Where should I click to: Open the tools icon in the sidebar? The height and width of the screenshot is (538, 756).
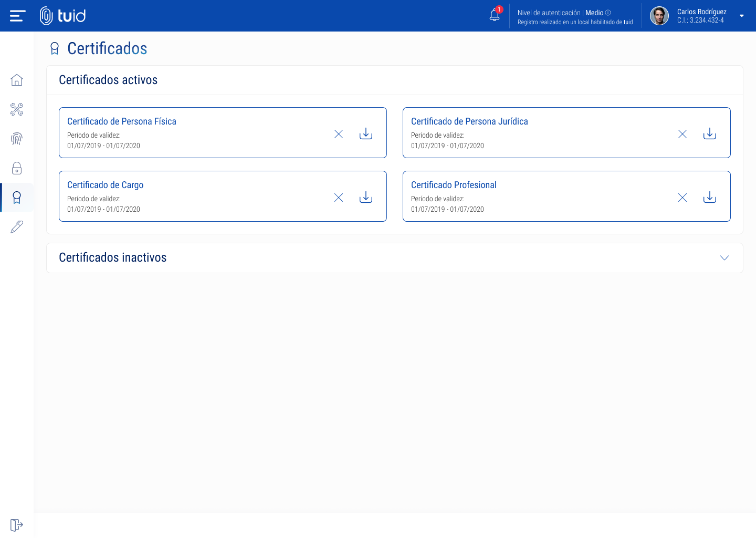click(17, 109)
